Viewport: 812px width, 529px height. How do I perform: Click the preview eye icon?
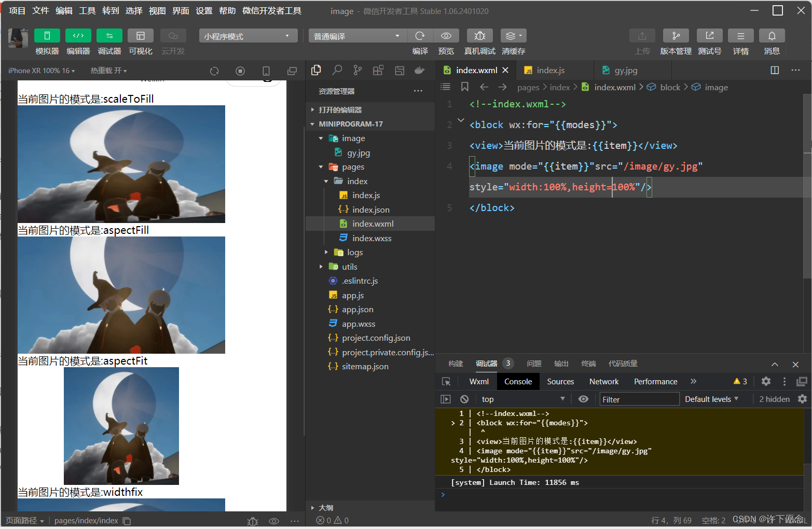[x=446, y=36]
